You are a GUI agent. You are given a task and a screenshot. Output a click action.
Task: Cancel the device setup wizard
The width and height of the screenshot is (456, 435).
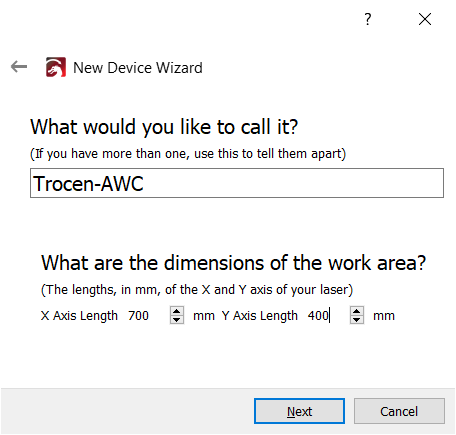(399, 411)
